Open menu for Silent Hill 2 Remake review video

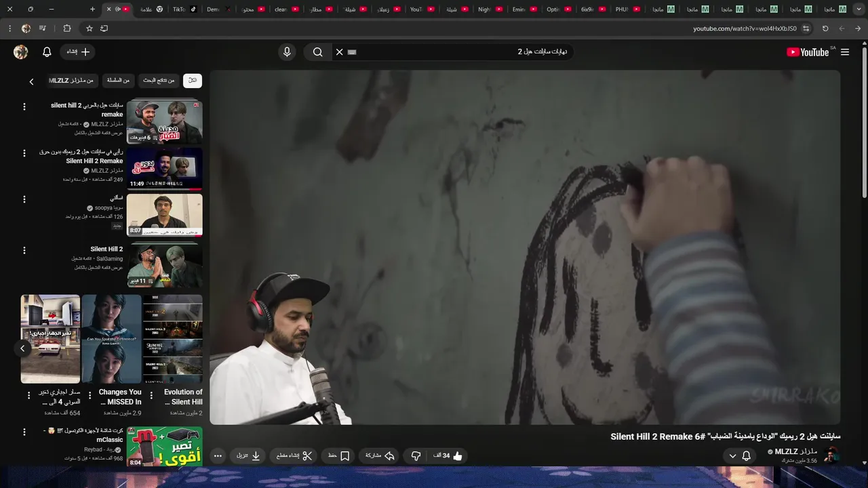click(24, 153)
